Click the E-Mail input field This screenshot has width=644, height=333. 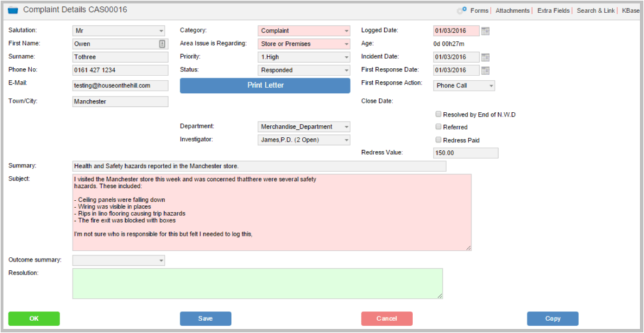[120, 85]
